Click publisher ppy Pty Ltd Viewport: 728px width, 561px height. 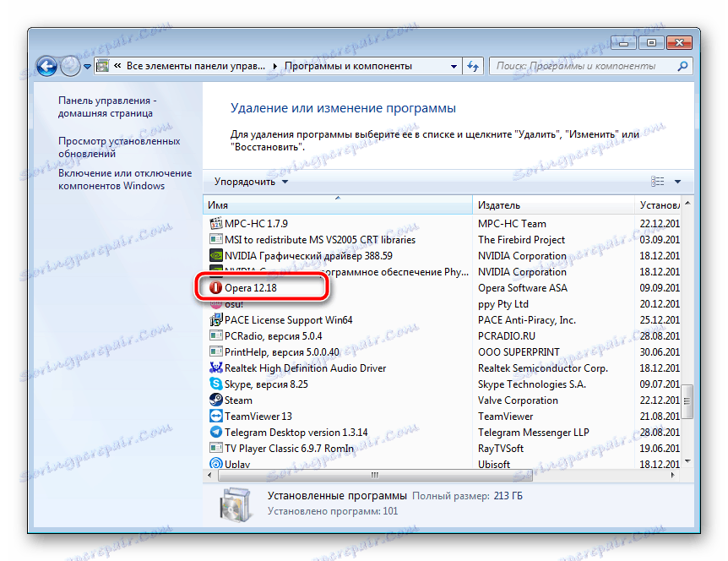coord(503,304)
